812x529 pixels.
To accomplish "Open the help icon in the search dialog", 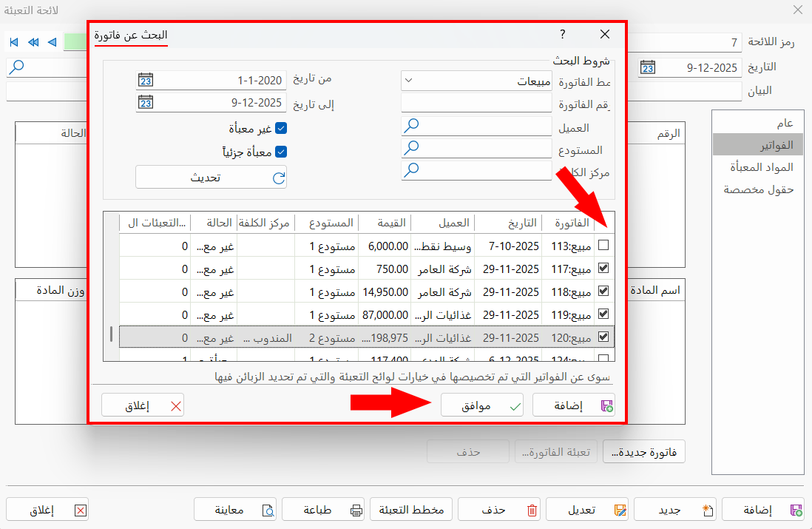I will coord(561,34).
